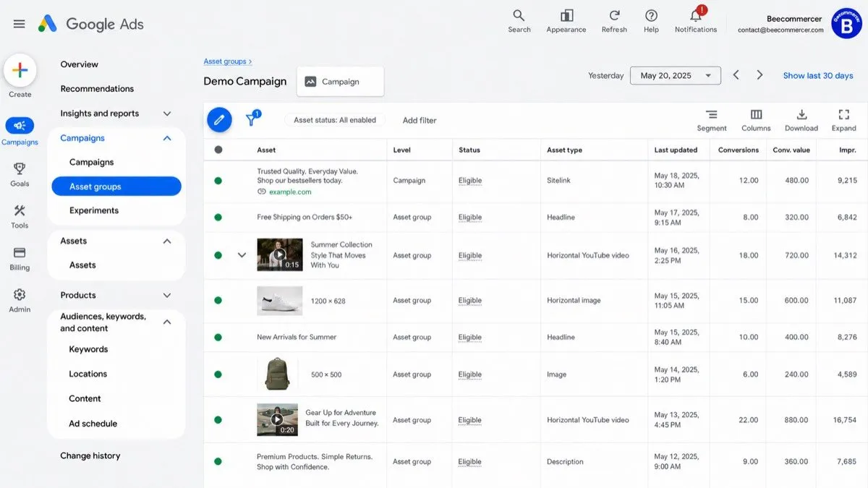Screen dimensions: 868x488
Task: Open the hamburger main menu
Action: pos(20,24)
